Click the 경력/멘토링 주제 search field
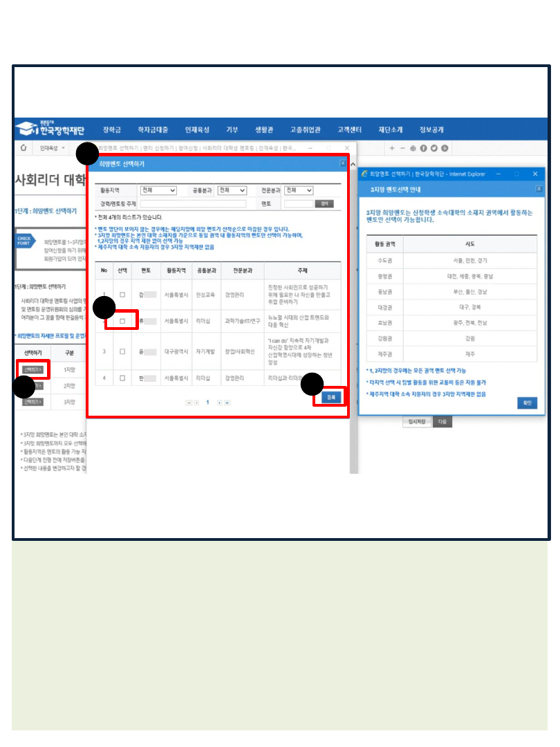Image resolution: width=560 pixels, height=747 pixels. tap(193, 203)
